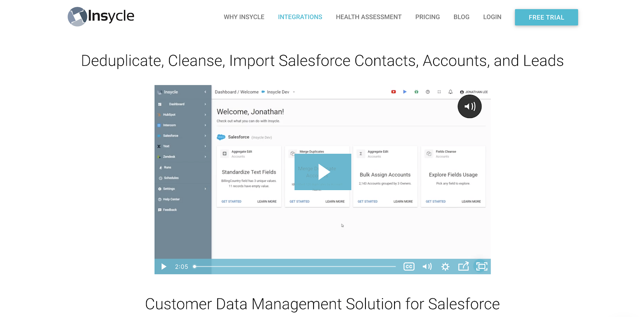Viewport: 644px width, 317px height.
Task: Click the LOGIN link
Action: click(x=492, y=17)
